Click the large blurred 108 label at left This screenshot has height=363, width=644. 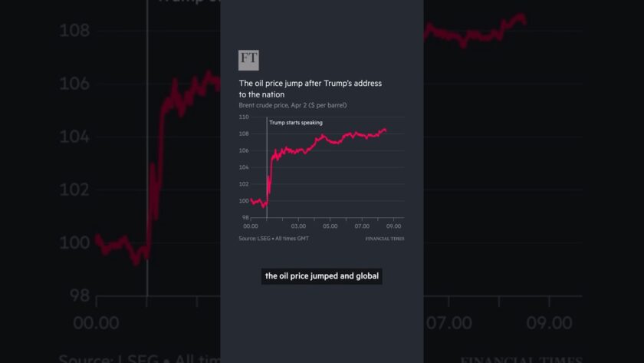(75, 31)
